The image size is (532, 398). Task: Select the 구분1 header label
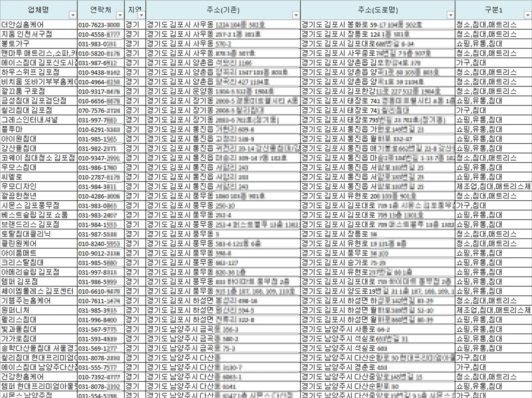pos(493,10)
